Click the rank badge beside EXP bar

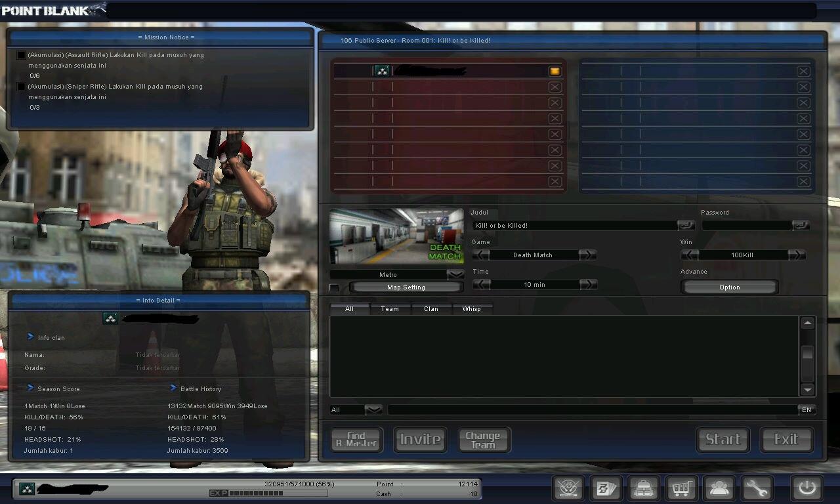[26, 488]
